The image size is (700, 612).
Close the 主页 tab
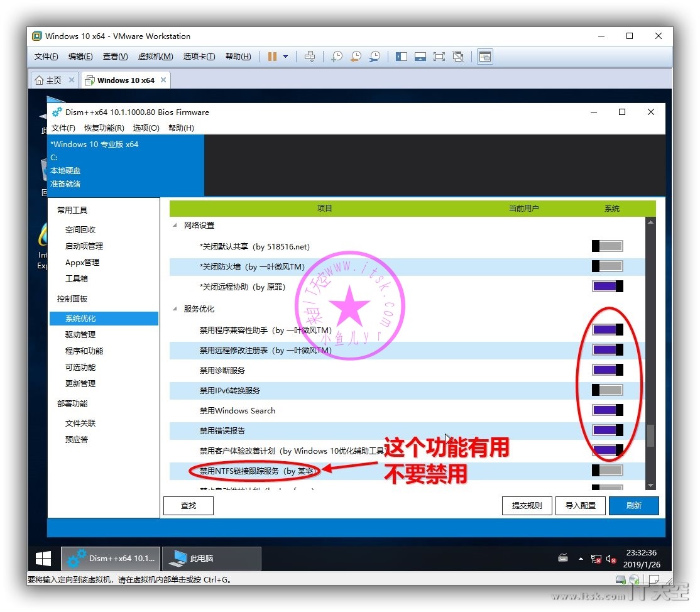click(x=72, y=80)
